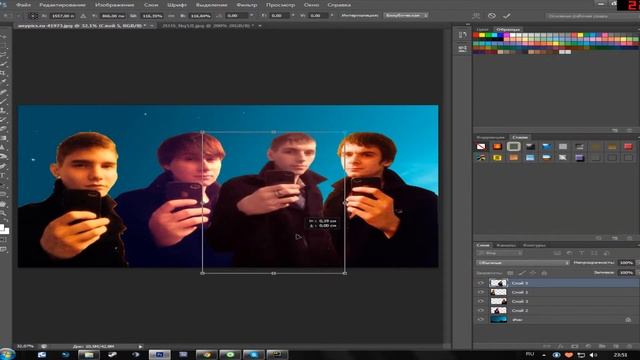Open the Слои menu
This screenshot has height=360, width=640.
point(151,5)
